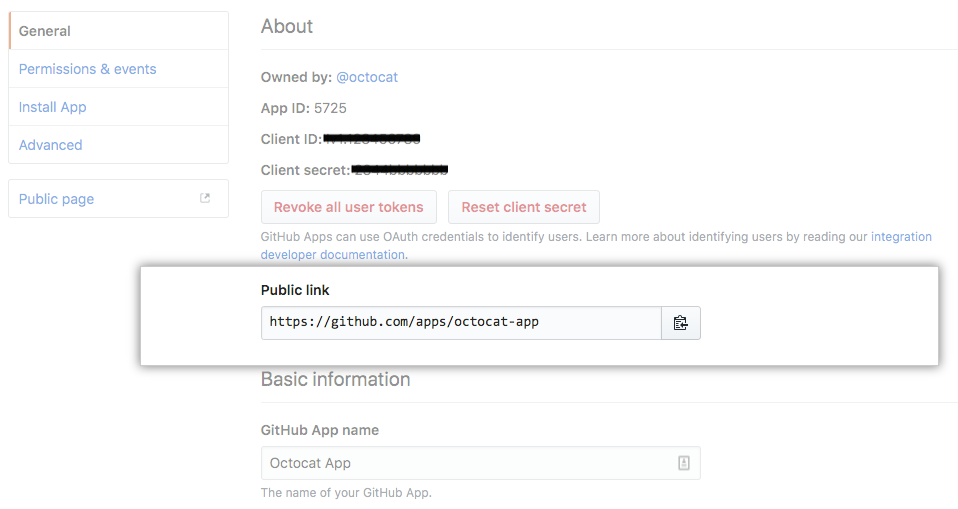Open integration developer documentation link
958x509 pixels.
click(x=900, y=237)
